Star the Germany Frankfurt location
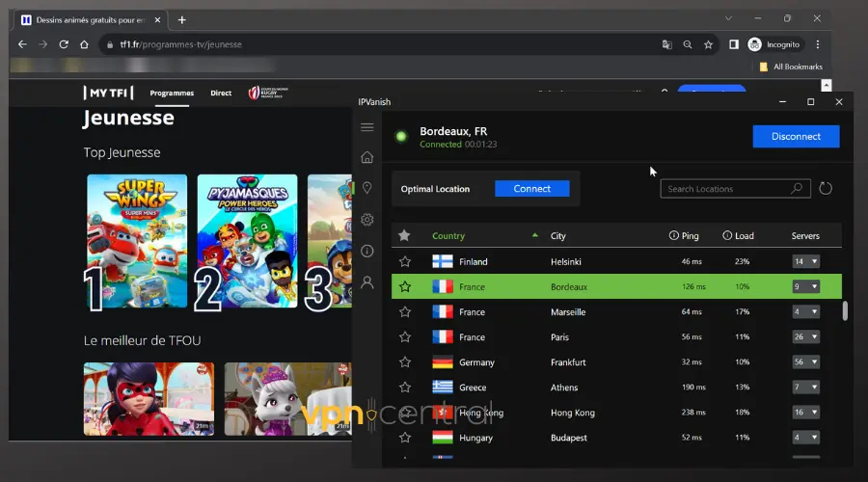The height and width of the screenshot is (482, 868). coord(405,362)
